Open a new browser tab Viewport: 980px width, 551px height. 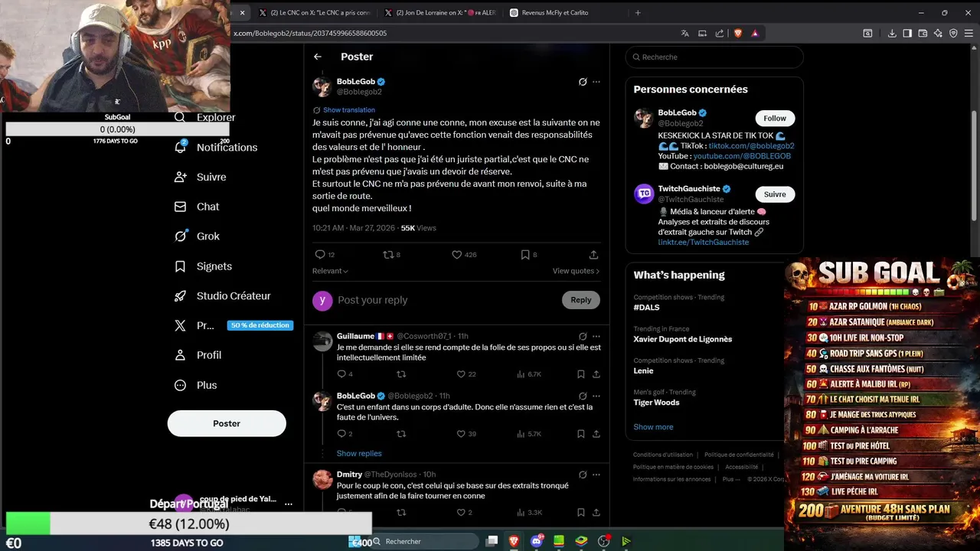638,13
